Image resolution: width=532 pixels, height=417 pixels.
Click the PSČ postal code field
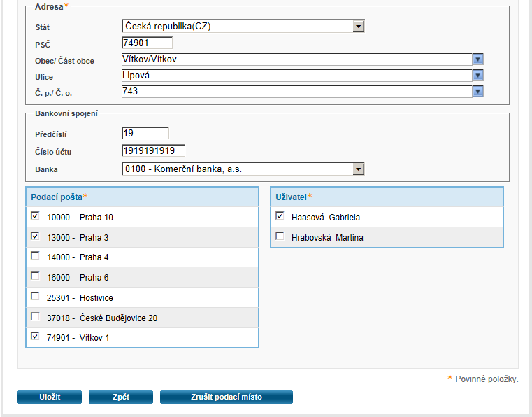coord(146,43)
